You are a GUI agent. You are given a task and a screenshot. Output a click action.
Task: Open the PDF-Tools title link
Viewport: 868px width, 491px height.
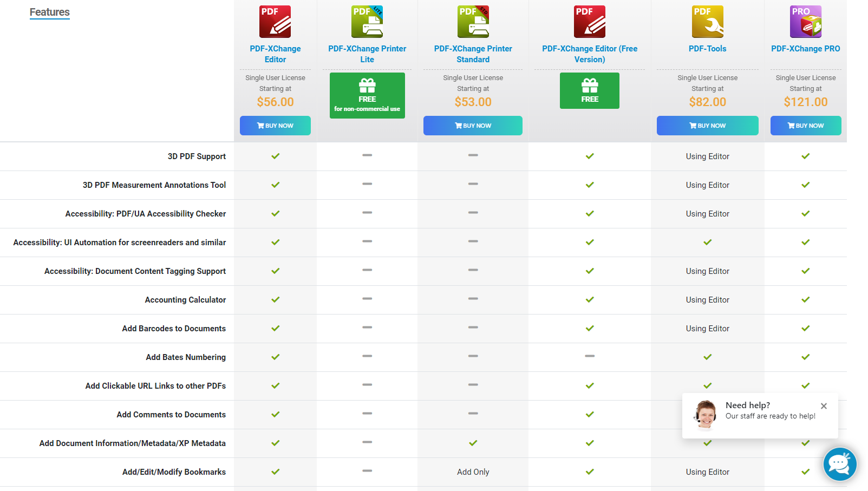(x=707, y=49)
